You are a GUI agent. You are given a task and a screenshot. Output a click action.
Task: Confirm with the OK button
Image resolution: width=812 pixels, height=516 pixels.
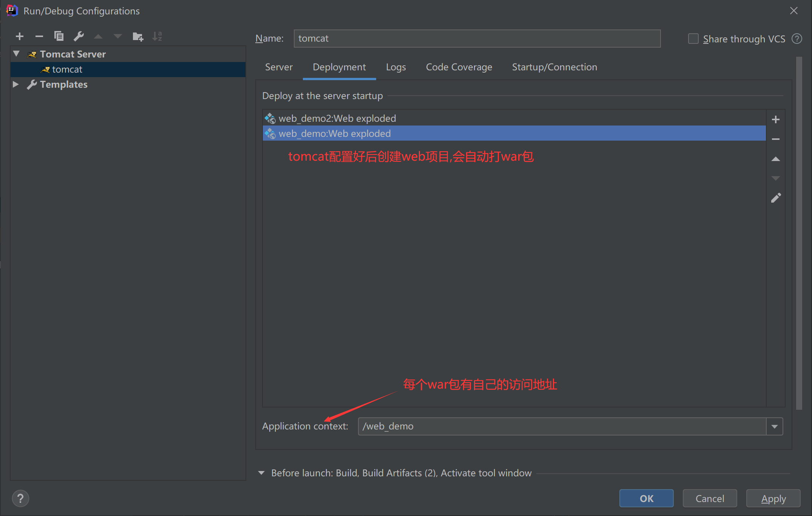tap(646, 498)
